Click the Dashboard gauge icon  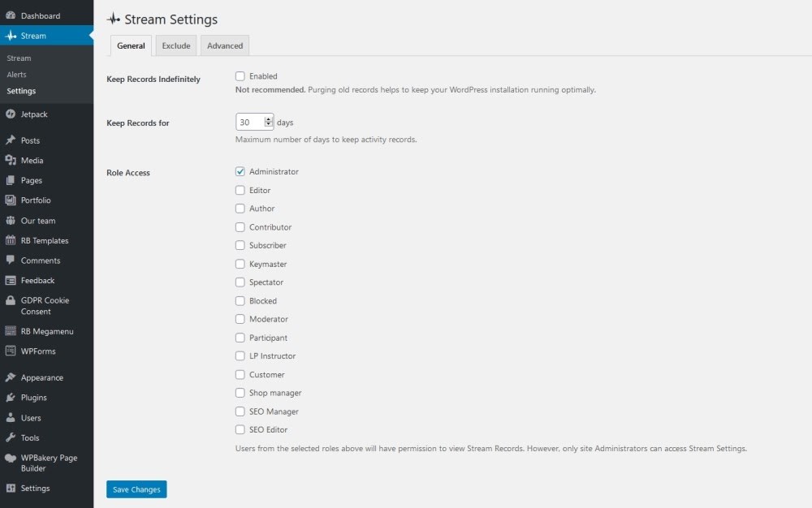(11, 15)
